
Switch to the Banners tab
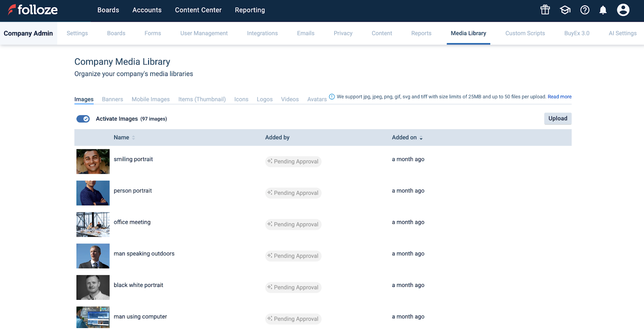pyautogui.click(x=112, y=99)
